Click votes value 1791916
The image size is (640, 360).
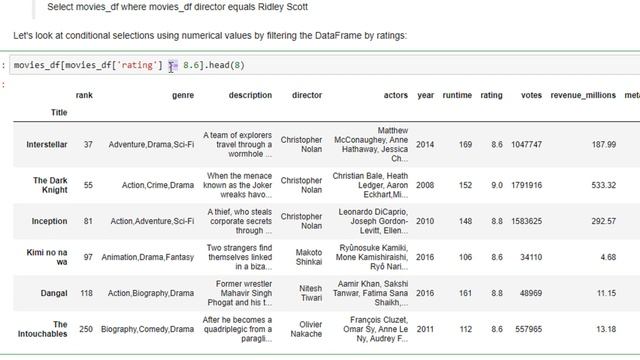(527, 185)
